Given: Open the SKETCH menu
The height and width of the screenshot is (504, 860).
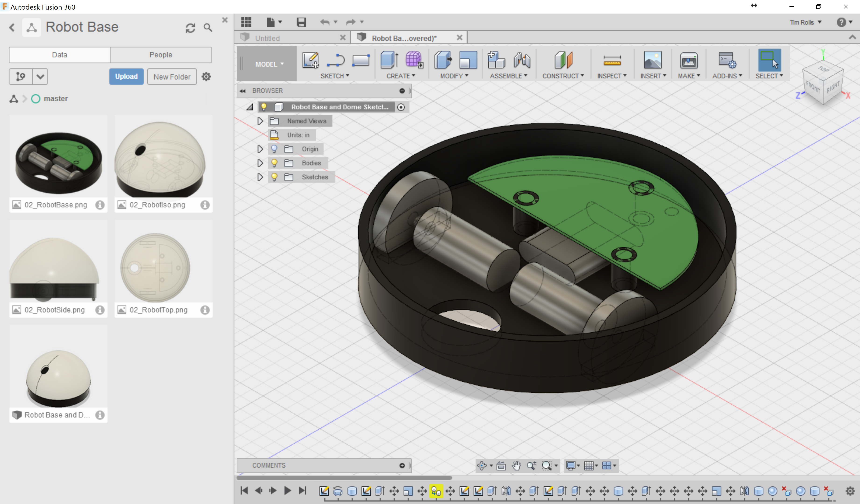Looking at the screenshot, I should 335,76.
